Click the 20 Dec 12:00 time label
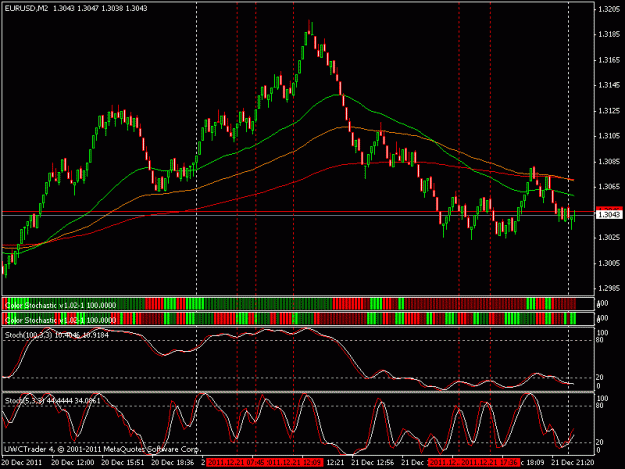This screenshot has width=625, height=469. (x=73, y=463)
